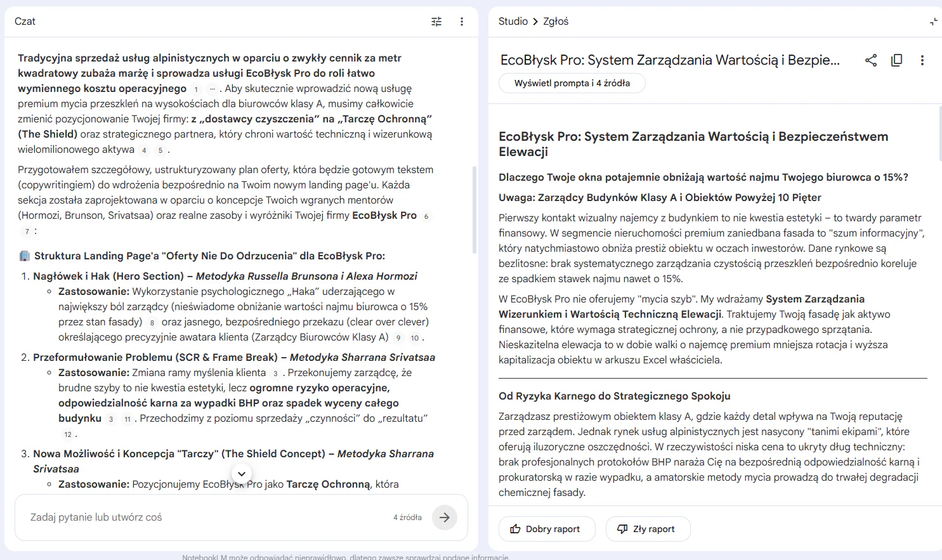Click bold text 'System Zarządzania Wizerunkiem'

(681, 306)
